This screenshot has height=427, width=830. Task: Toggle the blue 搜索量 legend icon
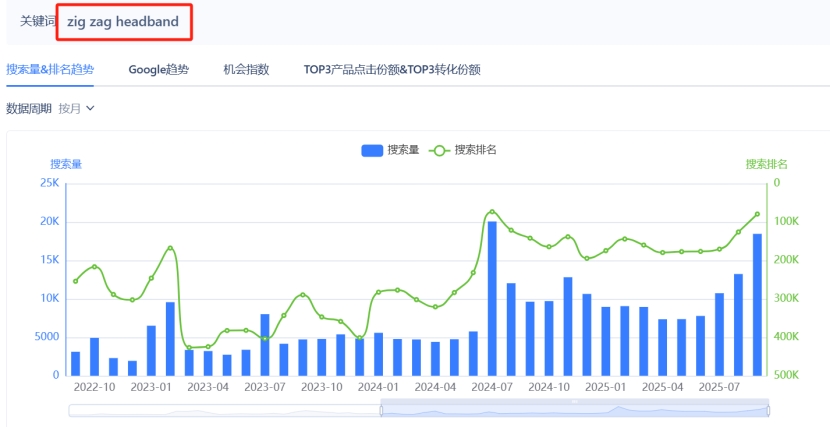[x=372, y=150]
